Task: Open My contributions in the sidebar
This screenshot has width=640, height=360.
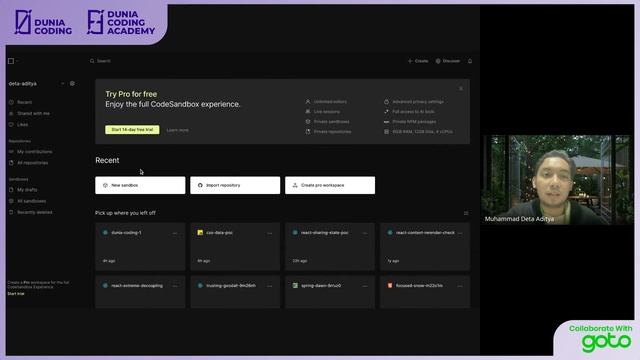Action: pos(35,151)
